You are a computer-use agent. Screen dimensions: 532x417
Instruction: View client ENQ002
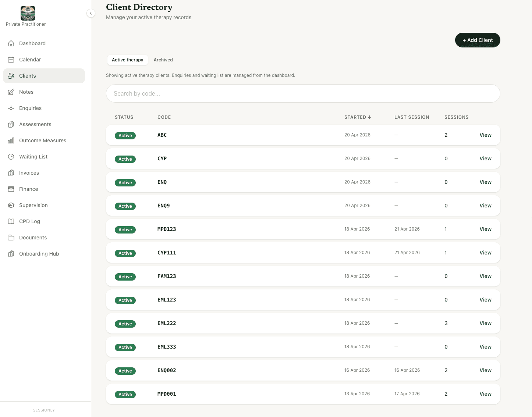tap(485, 370)
